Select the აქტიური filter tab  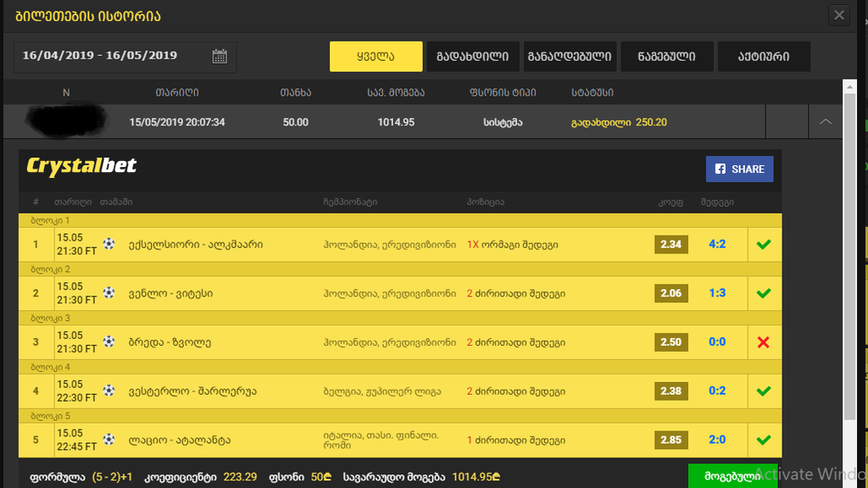coord(764,57)
